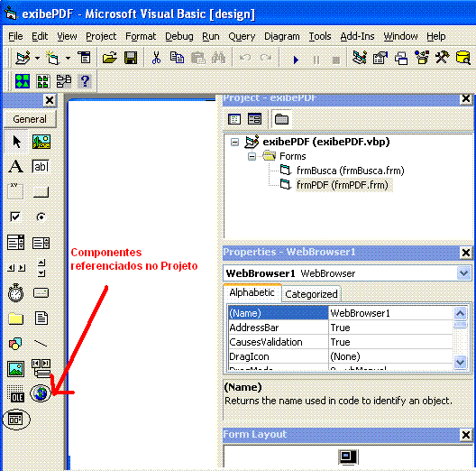This screenshot has width=476, height=471.
Task: Click the Save Project floppy icon
Action: pyautogui.click(x=131, y=58)
